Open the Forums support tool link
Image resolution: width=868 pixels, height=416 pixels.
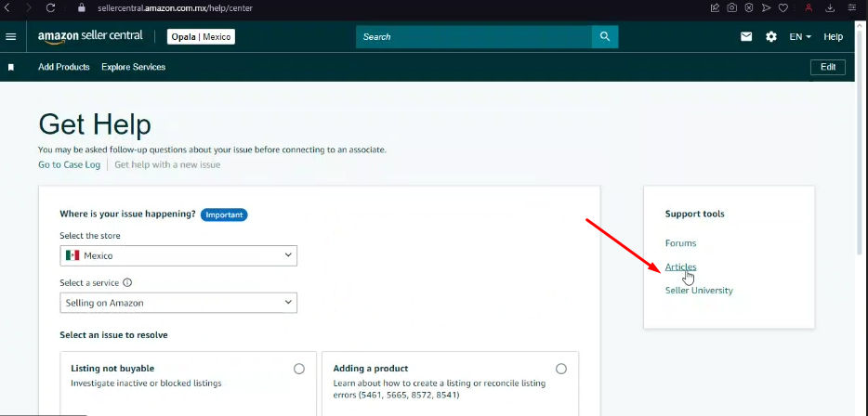click(x=680, y=243)
